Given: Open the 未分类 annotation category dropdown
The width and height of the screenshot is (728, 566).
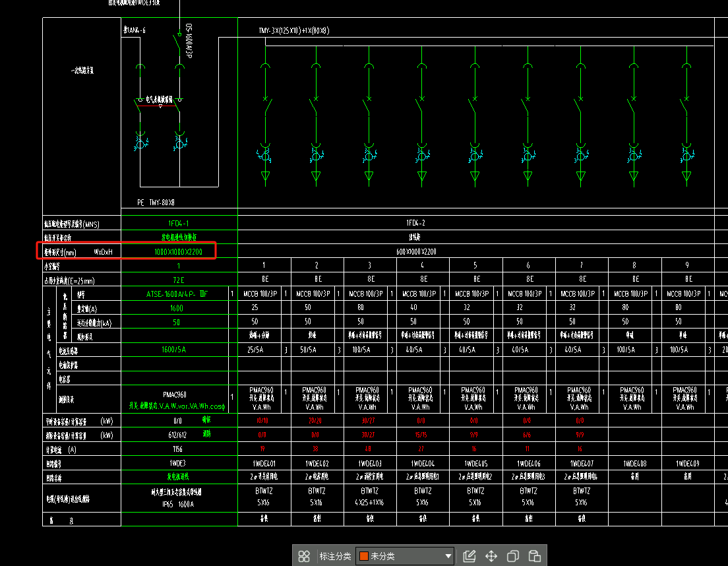Looking at the screenshot, I should 405,556.
